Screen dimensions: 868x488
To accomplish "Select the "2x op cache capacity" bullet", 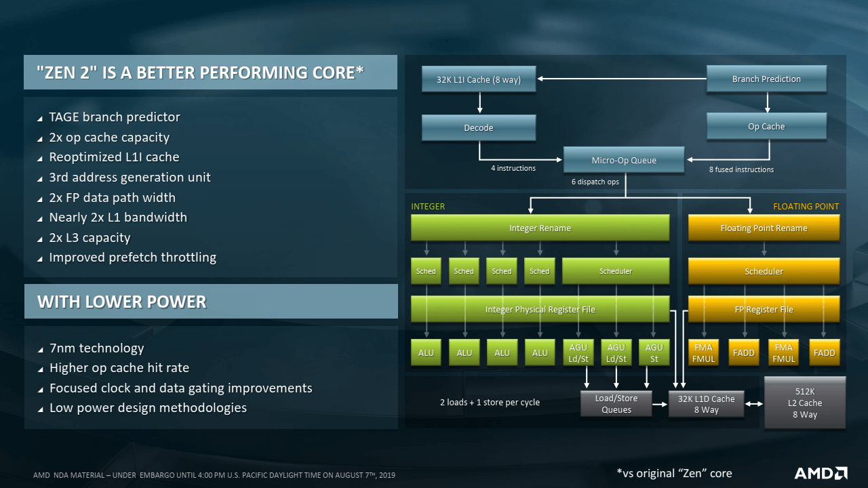I will coord(109,138).
